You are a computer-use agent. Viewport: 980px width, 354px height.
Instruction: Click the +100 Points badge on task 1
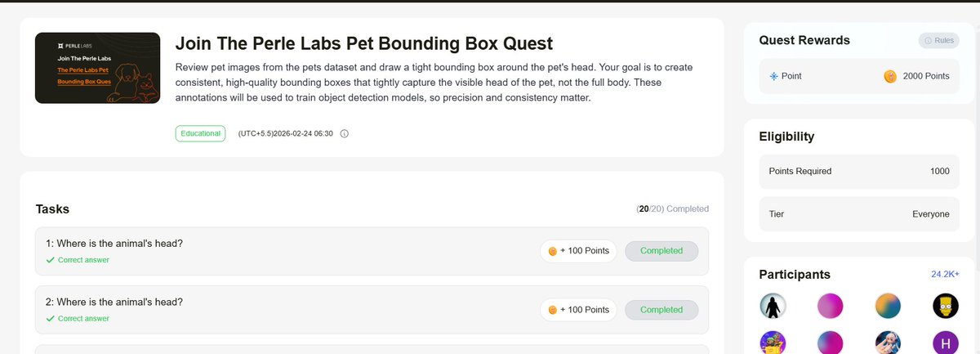click(x=579, y=251)
